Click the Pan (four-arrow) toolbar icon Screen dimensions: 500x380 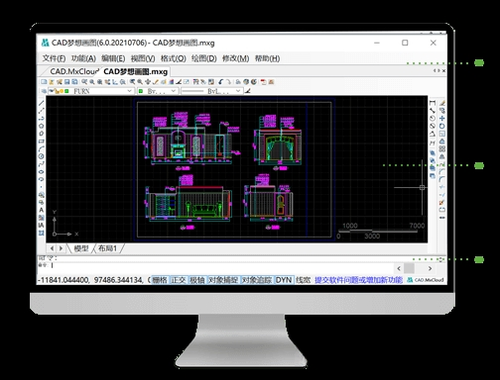pos(148,82)
